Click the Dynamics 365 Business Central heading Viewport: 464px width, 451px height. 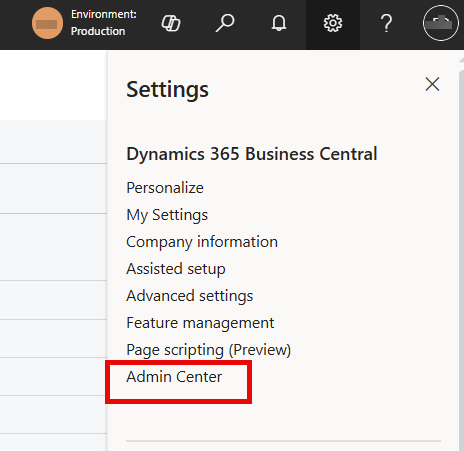[252, 154]
